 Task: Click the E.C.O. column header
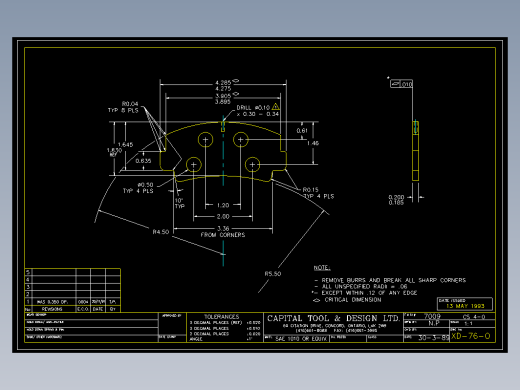tap(83, 309)
